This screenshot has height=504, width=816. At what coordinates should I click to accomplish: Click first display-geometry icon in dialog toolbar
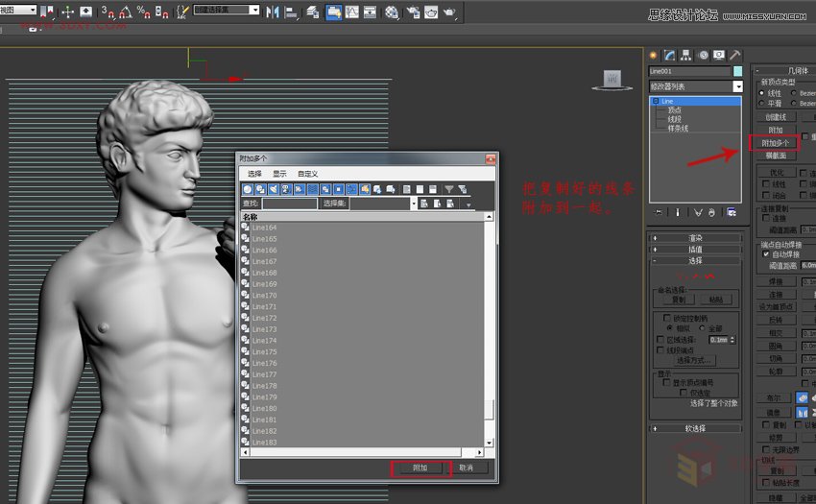pos(248,189)
